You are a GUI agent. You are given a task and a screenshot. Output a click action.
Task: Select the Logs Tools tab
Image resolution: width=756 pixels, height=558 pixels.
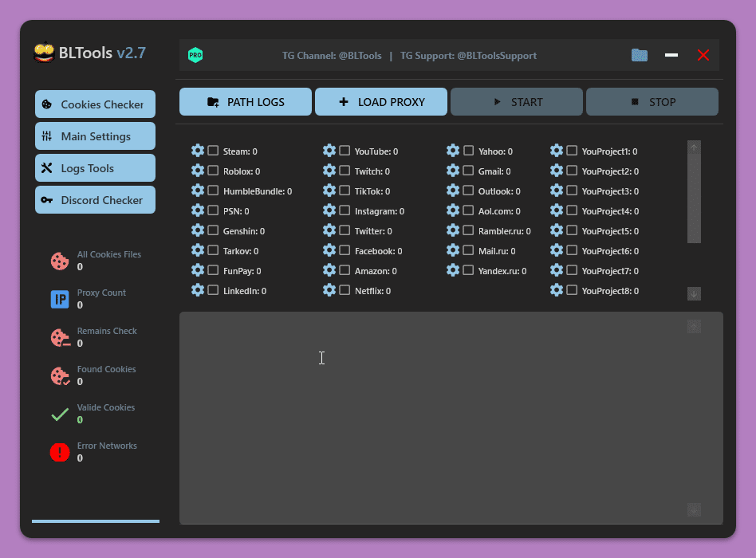(95, 168)
